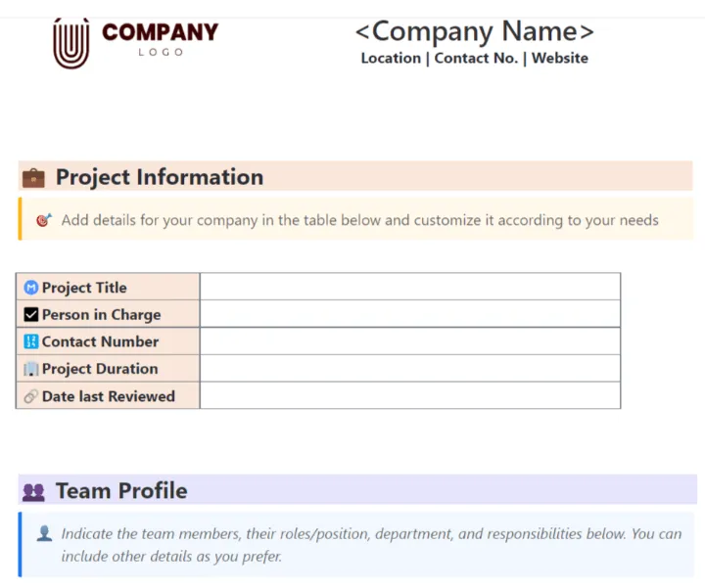
Task: Click the single person icon in the blue callout
Action: (x=44, y=533)
